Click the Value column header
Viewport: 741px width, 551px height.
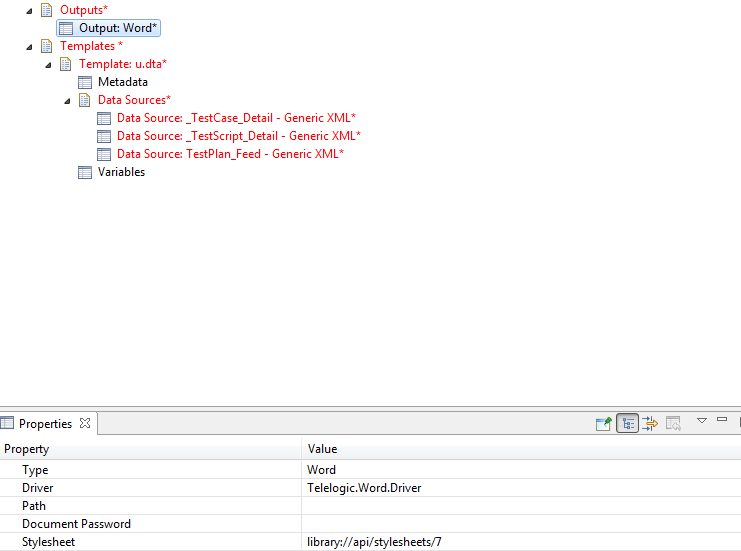click(521, 449)
